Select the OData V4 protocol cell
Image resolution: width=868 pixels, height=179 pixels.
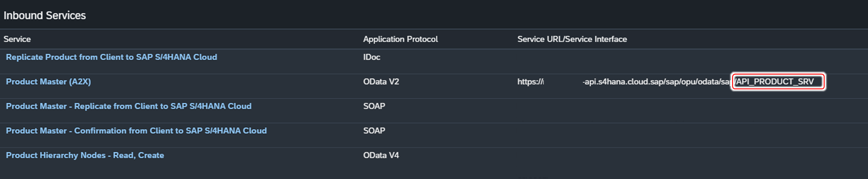[x=381, y=156]
